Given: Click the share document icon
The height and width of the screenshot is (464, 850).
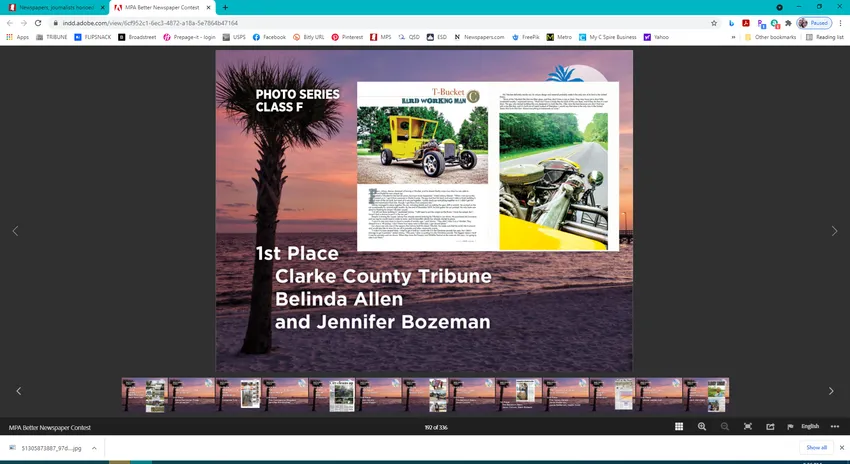Looking at the screenshot, I should (770, 427).
